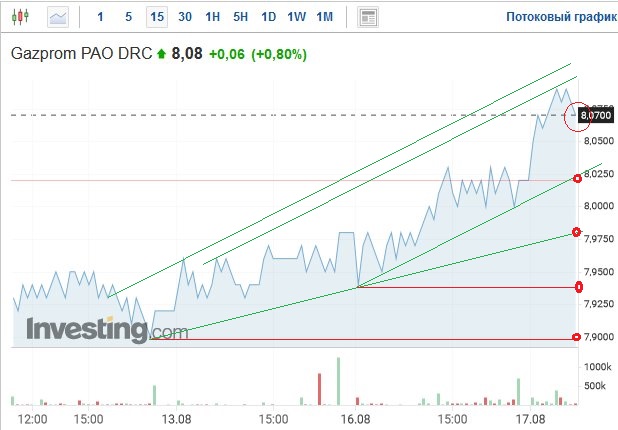This screenshot has height=430, width=618.
Task: Set the 5 minute interval
Action: pyautogui.click(x=128, y=17)
